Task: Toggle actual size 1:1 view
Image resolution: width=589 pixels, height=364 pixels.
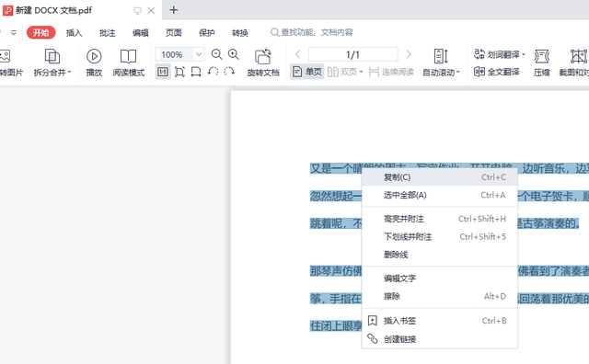Action: [x=163, y=72]
